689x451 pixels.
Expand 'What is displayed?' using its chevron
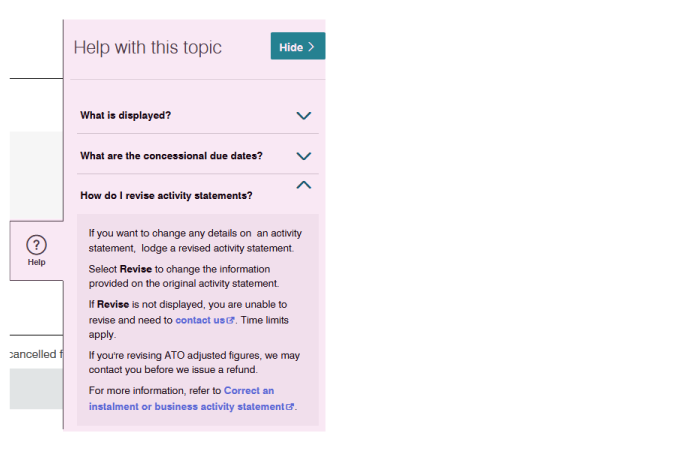(x=304, y=115)
